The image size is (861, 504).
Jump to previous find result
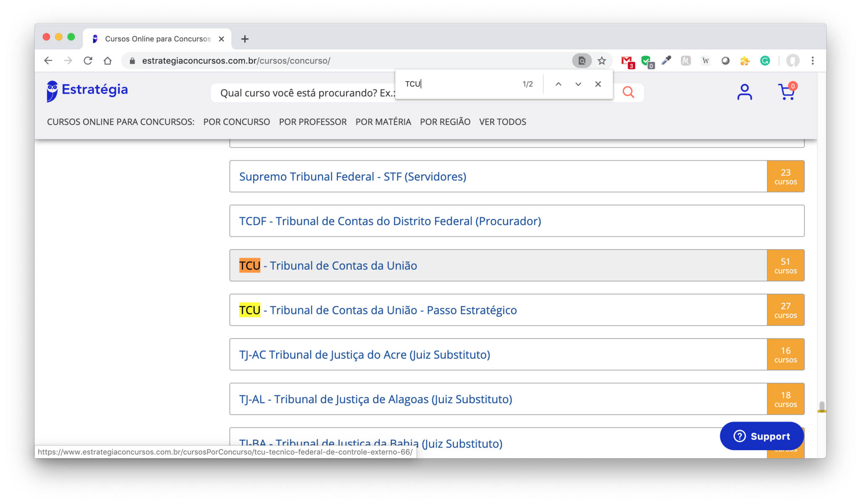pos(558,84)
